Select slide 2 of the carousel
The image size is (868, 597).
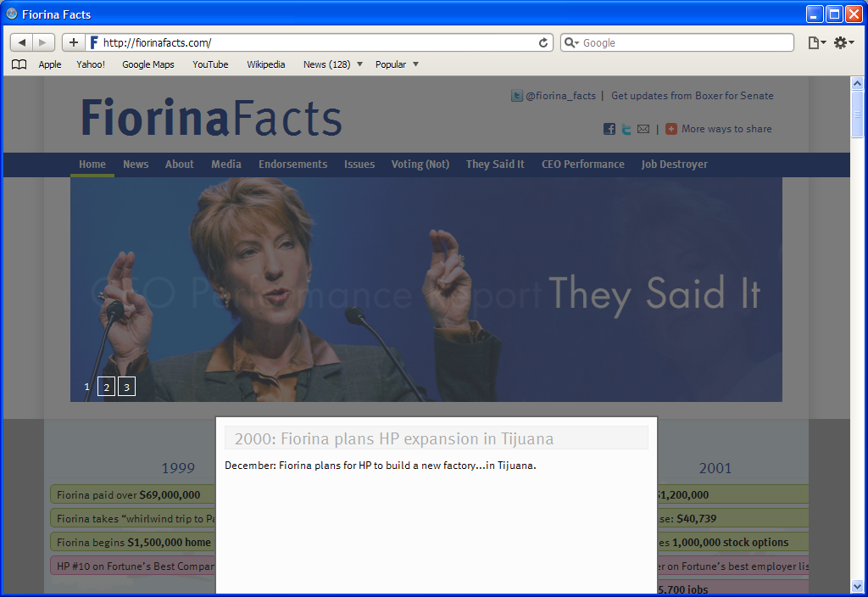pyautogui.click(x=106, y=386)
